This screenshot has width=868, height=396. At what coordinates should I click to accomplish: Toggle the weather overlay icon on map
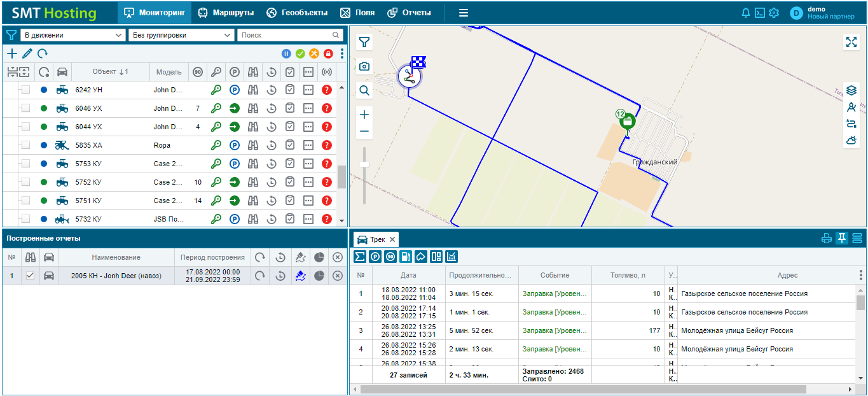(851, 140)
